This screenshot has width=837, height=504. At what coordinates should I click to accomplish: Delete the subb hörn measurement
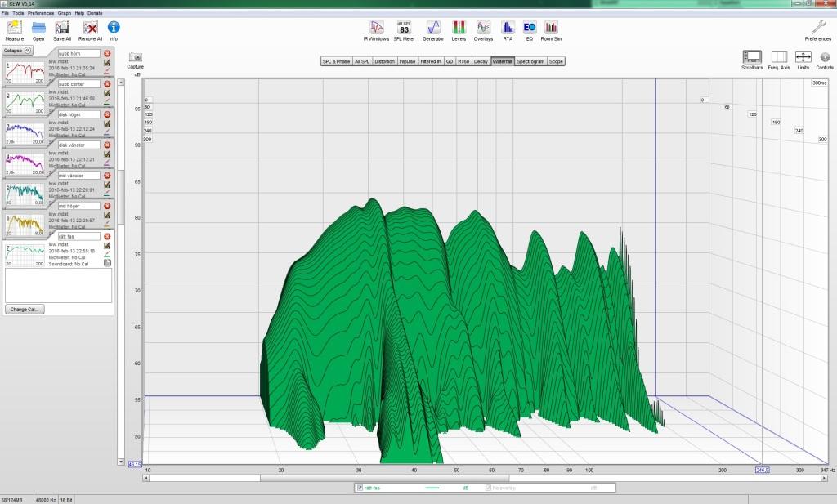(107, 53)
